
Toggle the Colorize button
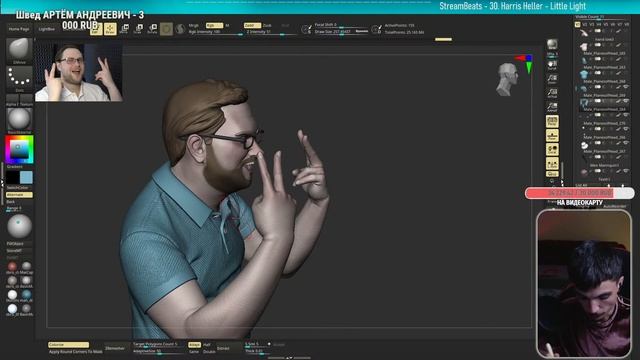click(x=68, y=345)
